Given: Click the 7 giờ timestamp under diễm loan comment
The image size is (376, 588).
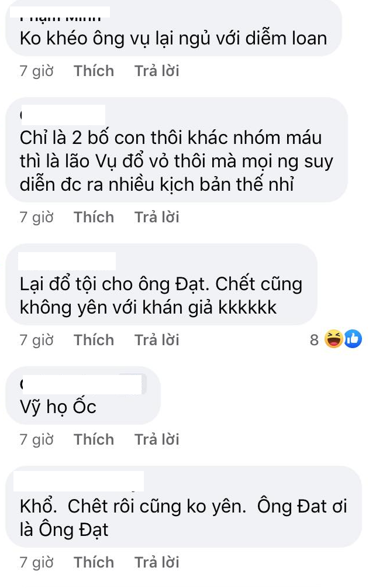Looking at the screenshot, I should click(36, 71).
